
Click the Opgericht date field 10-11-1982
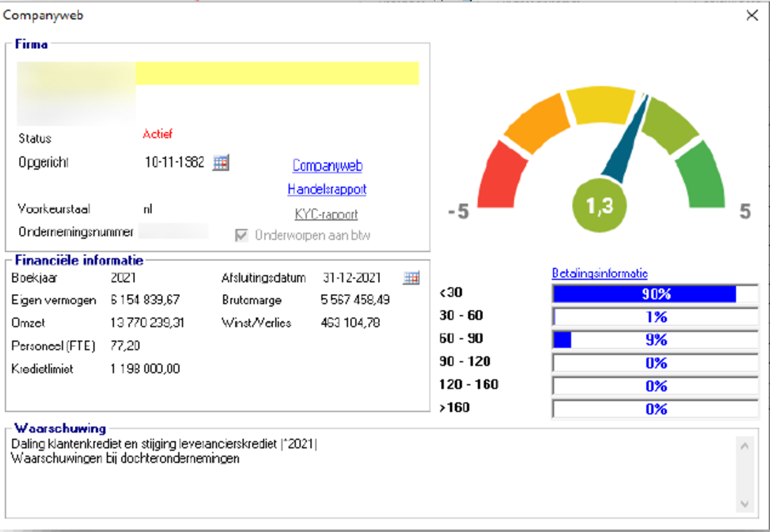pyautogui.click(x=174, y=162)
